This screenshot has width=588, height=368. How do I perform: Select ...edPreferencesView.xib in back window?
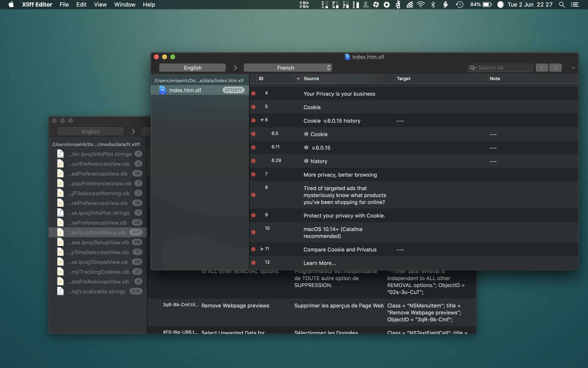pos(98,174)
